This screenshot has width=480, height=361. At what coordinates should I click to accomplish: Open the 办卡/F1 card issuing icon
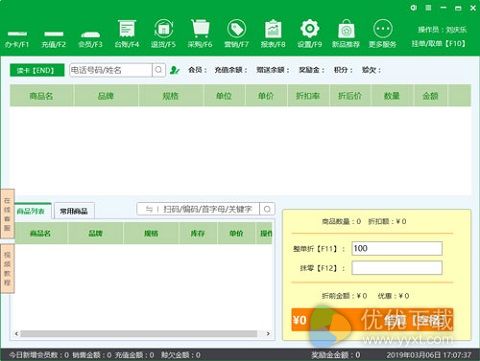click(x=17, y=39)
